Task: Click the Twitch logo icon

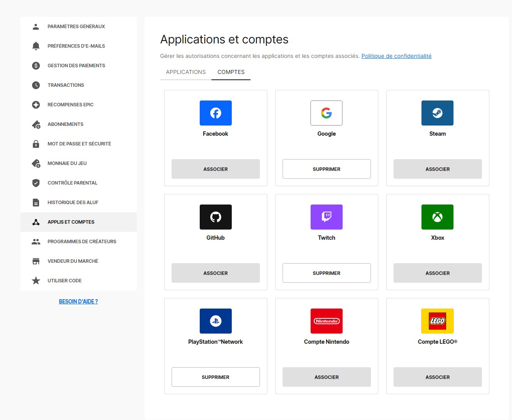Action: (x=326, y=217)
